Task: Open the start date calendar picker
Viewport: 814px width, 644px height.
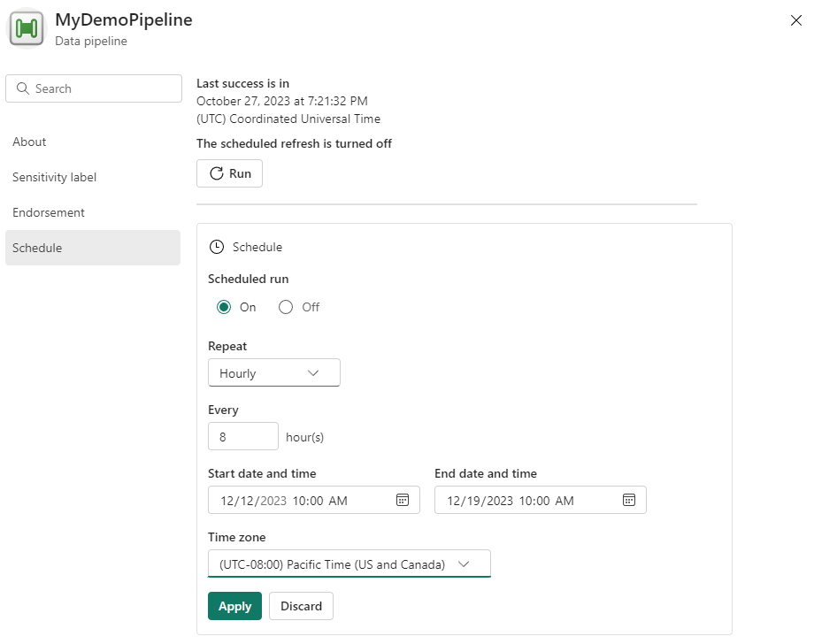Action: point(403,501)
